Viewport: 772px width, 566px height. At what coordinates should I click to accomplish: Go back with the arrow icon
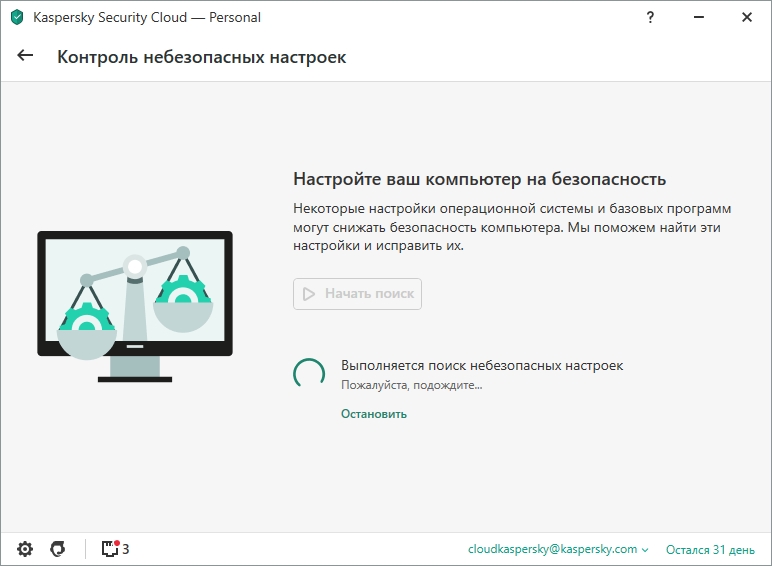25,56
